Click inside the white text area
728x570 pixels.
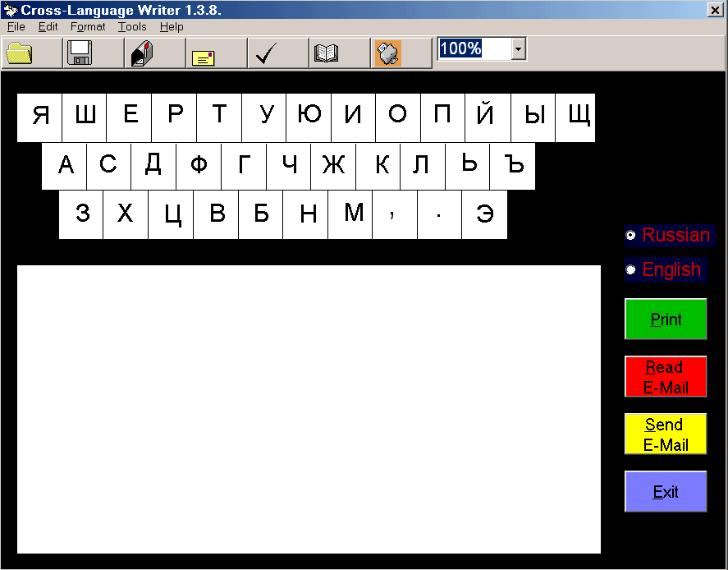pos(309,409)
